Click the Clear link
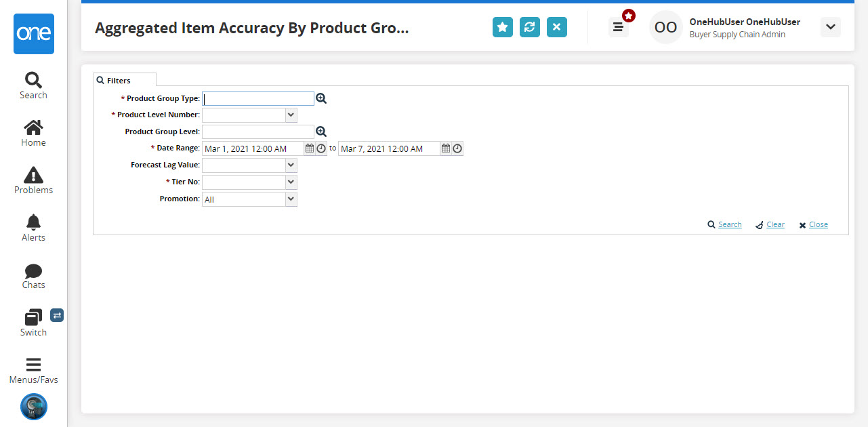Image resolution: width=868 pixels, height=427 pixels. (x=775, y=224)
